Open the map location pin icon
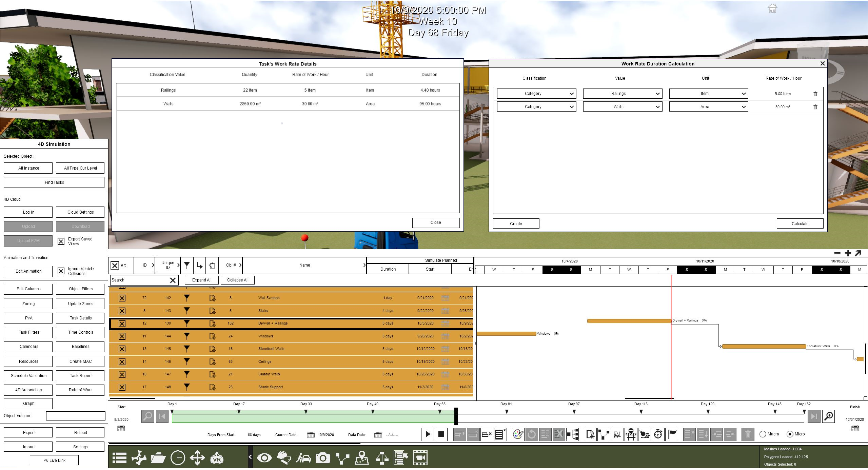The height and width of the screenshot is (470, 868). [x=362, y=458]
